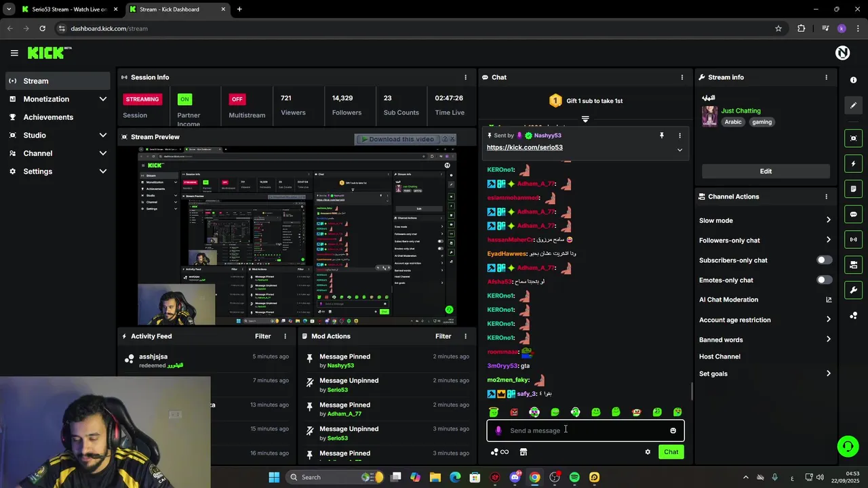Screen dimensions: 868x488
Task: Click the Send a message field
Action: point(585,430)
